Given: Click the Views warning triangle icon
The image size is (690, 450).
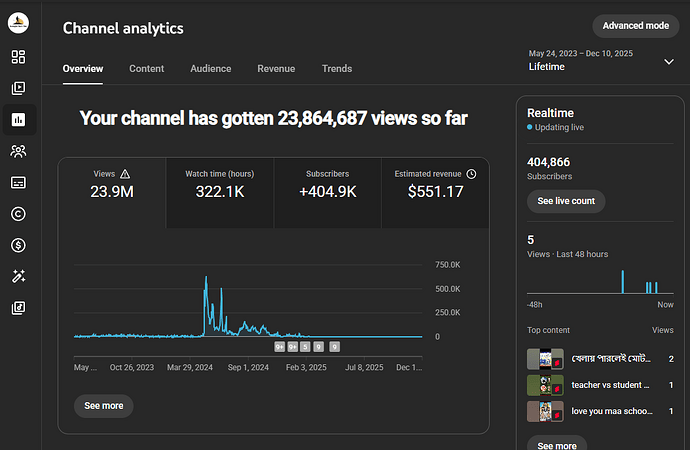Looking at the screenshot, I should 125,174.
